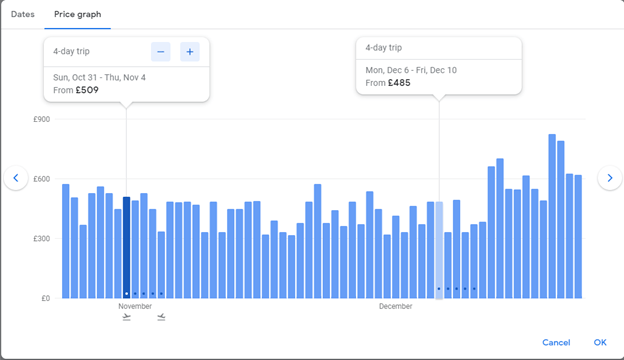The height and width of the screenshot is (360, 624).
Task: Switch to the Dates tab
Action: pyautogui.click(x=23, y=14)
